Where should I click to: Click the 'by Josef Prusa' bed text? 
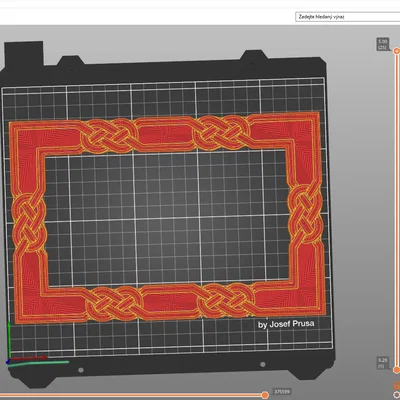286,324
